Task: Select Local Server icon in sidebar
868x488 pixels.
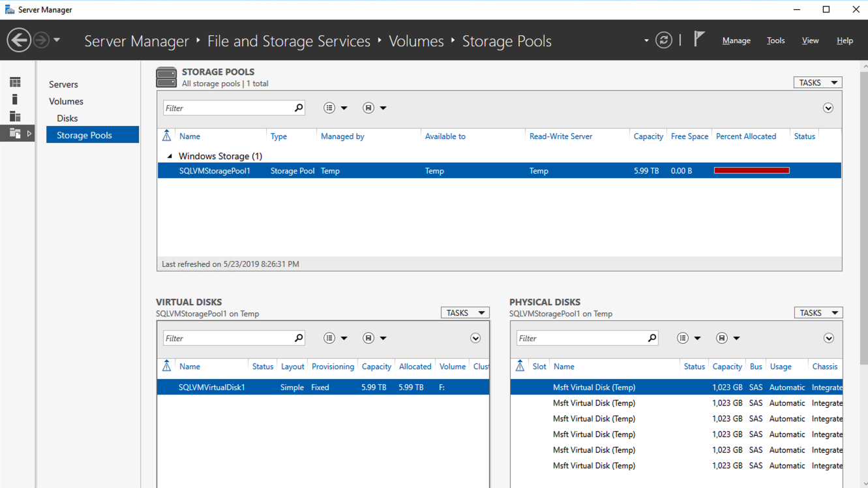Action: [x=15, y=99]
